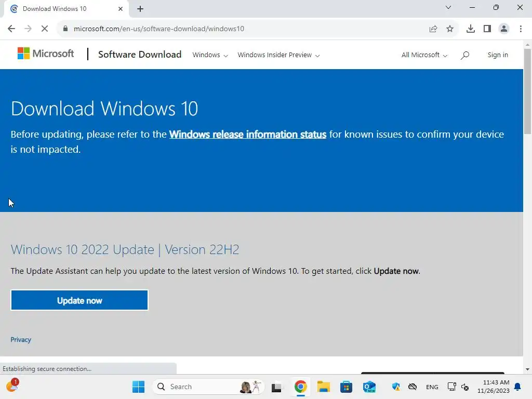Screen dimensions: 532x399
Task: Click the taskbar Search box
Action: 208,387
